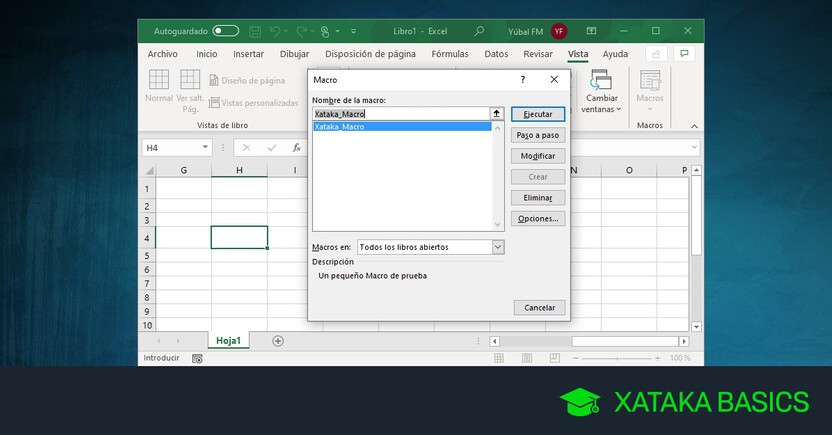
Task: Click the macro name collapse arrow icon
Action: coord(495,114)
